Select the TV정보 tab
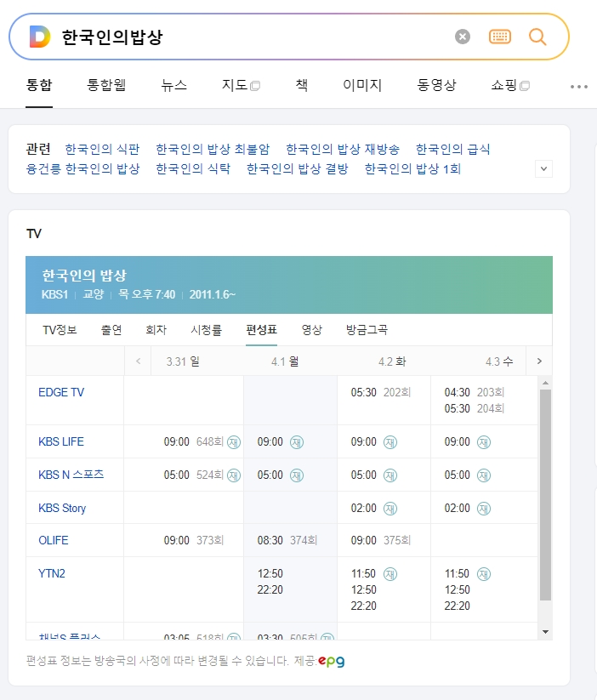The height and width of the screenshot is (700, 597). [60, 330]
